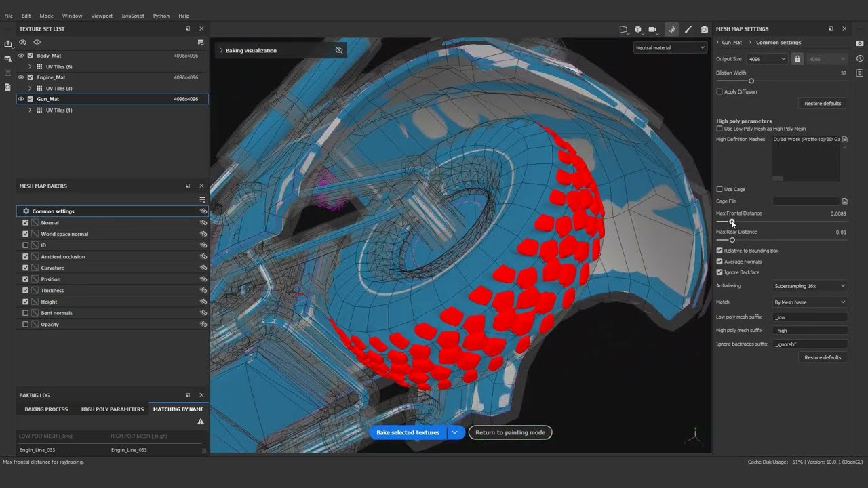This screenshot has width=868, height=488.
Task: Open the log icon in right sidebar
Action: [860, 73]
